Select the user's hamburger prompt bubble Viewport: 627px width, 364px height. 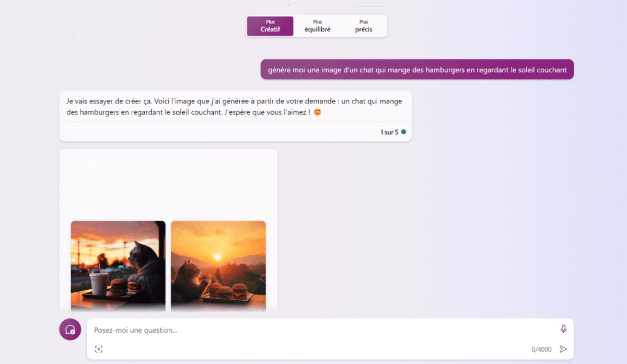point(416,69)
